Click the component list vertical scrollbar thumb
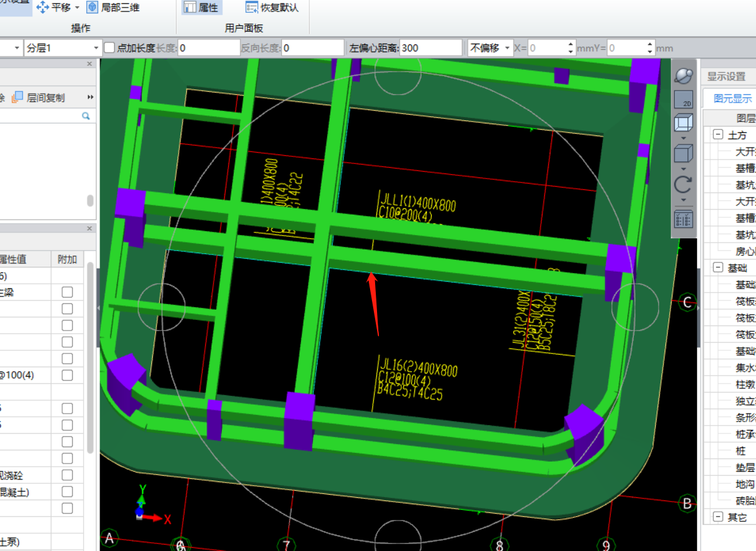Viewport: 756px width, 551px height. coord(90,200)
